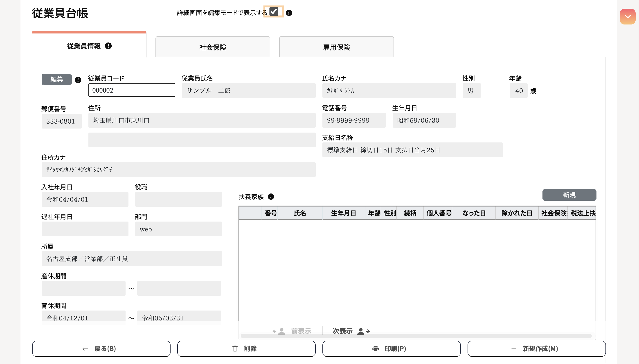Click 新規 button for dependents
Image resolution: width=639 pixels, height=364 pixels.
pos(569,195)
